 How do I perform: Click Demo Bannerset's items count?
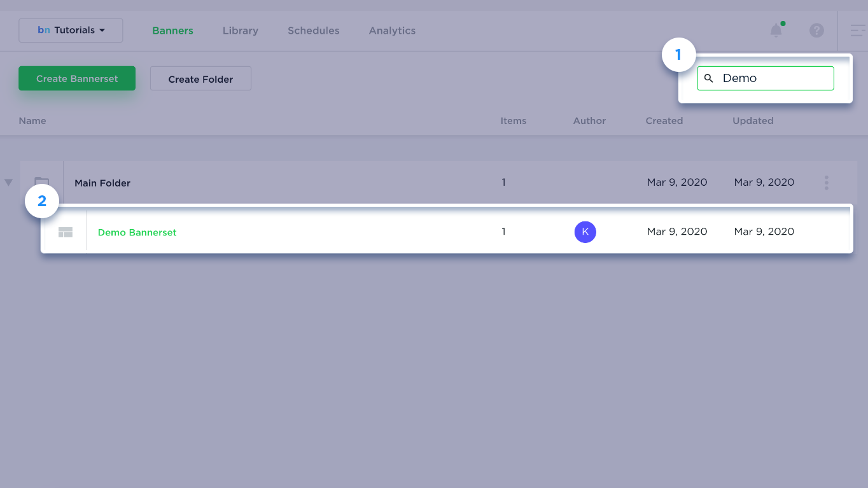pos(503,232)
